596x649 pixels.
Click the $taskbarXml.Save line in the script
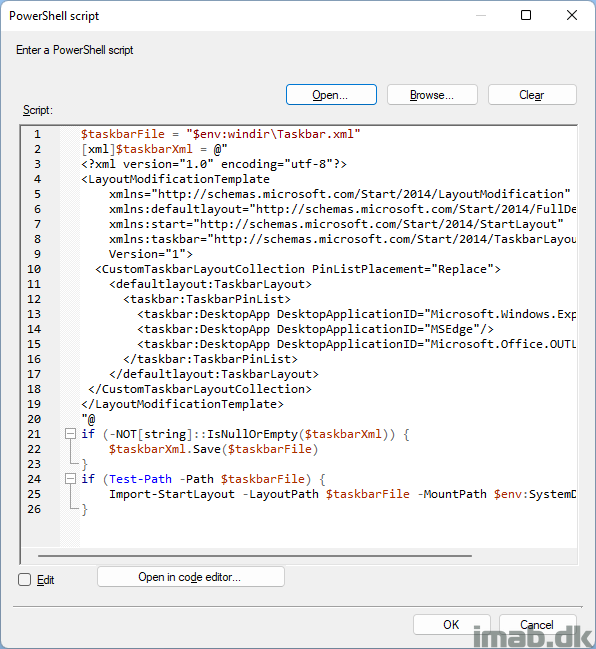point(213,449)
